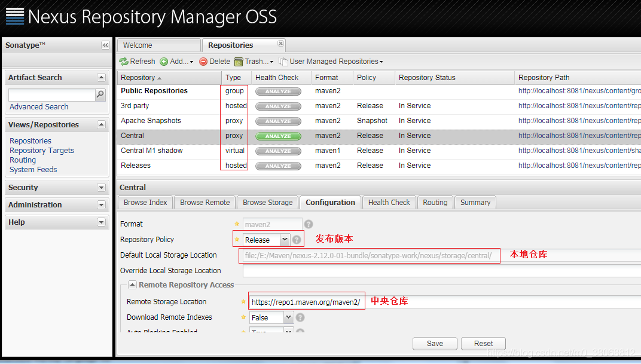Image resolution: width=641 pixels, height=364 pixels.
Task: Open Central repository path link
Action: pos(579,136)
